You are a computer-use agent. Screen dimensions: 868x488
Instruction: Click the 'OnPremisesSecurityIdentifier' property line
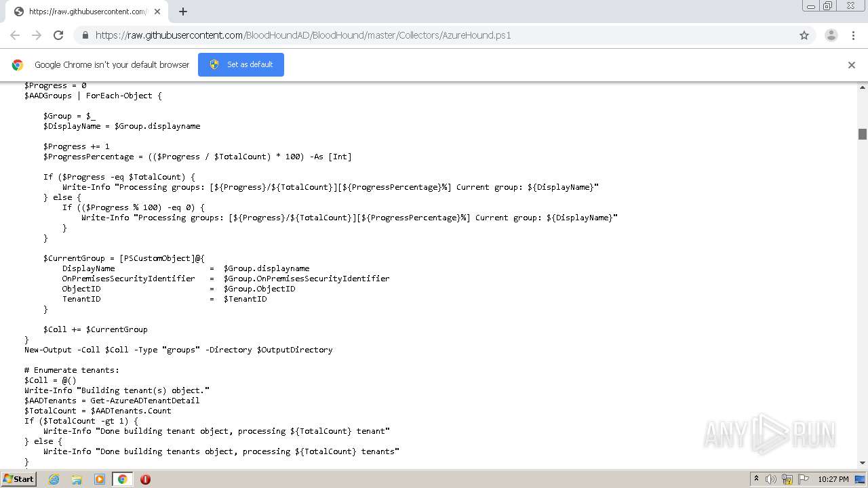[226, 279]
